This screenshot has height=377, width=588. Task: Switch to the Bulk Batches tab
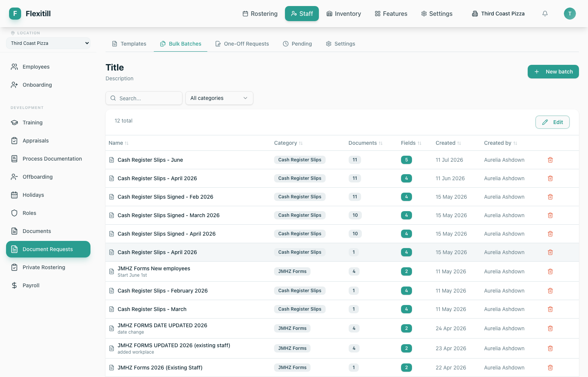point(181,44)
